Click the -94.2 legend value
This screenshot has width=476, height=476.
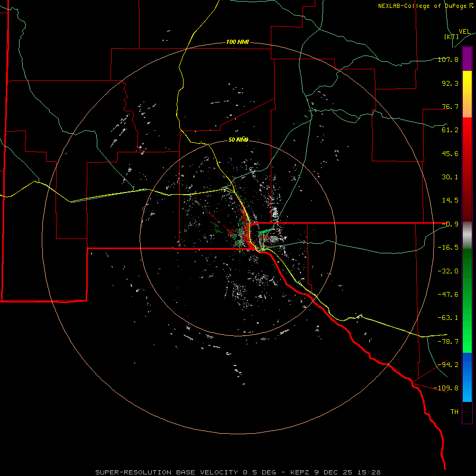(x=448, y=365)
